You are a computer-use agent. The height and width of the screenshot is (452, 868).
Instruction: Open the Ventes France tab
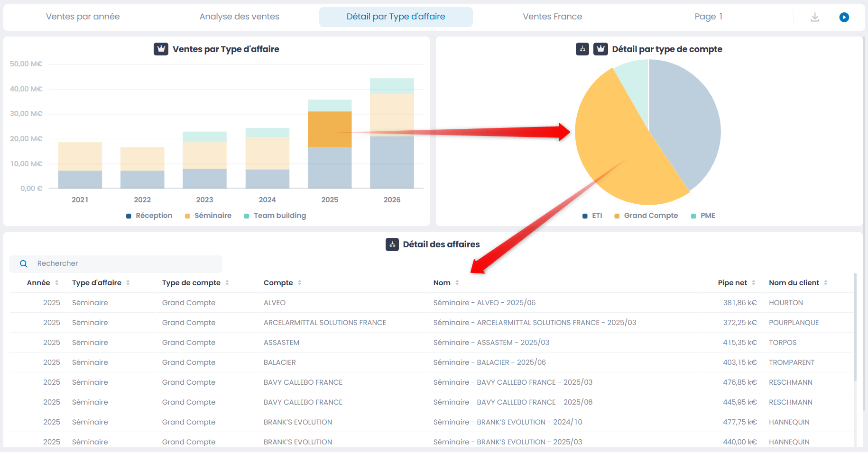click(552, 17)
